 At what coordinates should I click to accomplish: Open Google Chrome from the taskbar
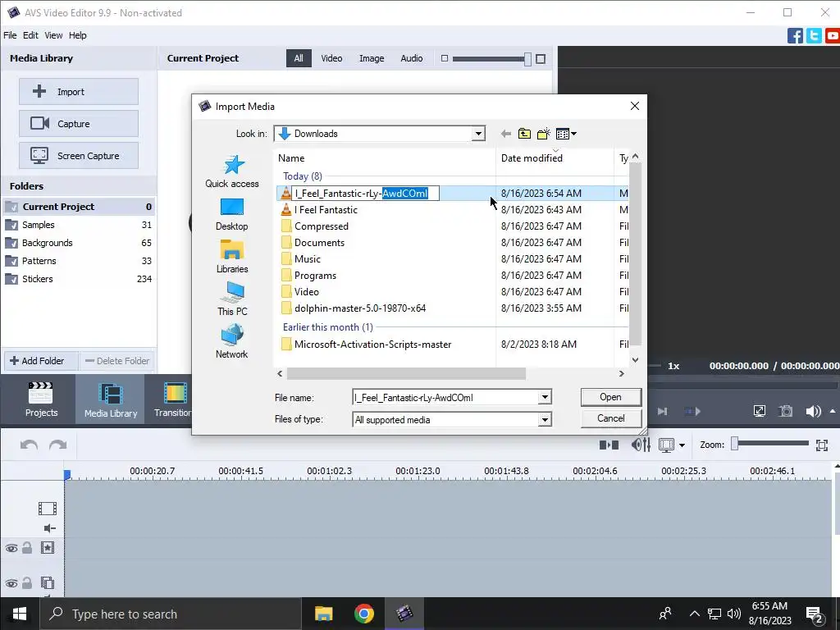(363, 614)
